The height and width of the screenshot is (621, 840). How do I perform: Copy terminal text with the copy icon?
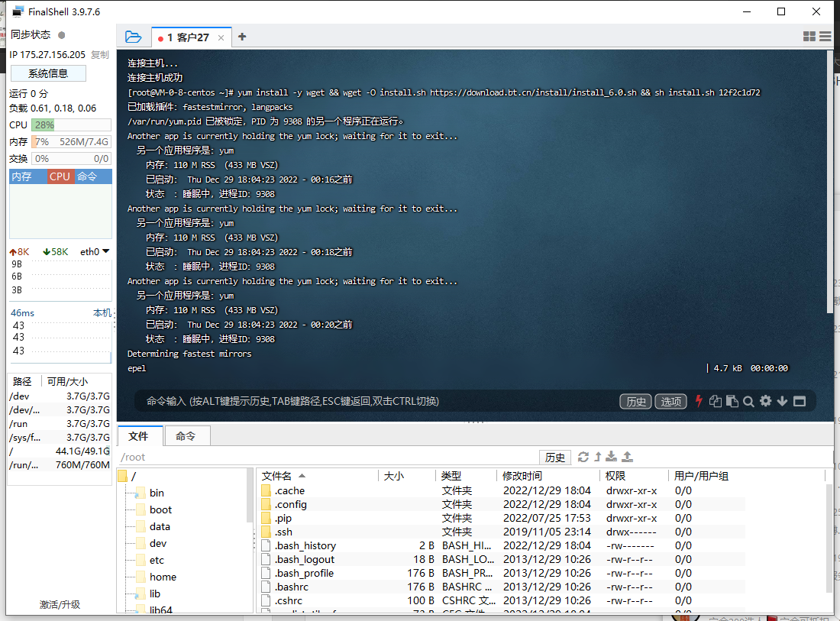click(x=716, y=401)
